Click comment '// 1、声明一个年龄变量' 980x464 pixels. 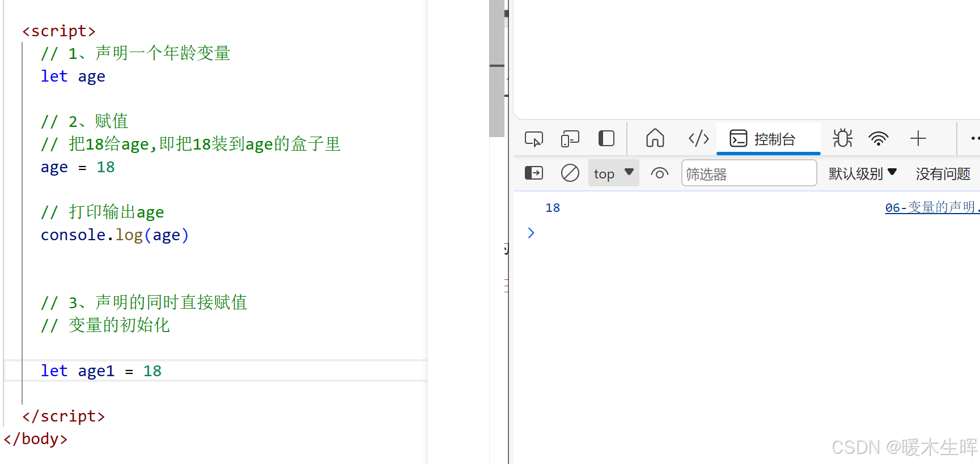tap(135, 54)
